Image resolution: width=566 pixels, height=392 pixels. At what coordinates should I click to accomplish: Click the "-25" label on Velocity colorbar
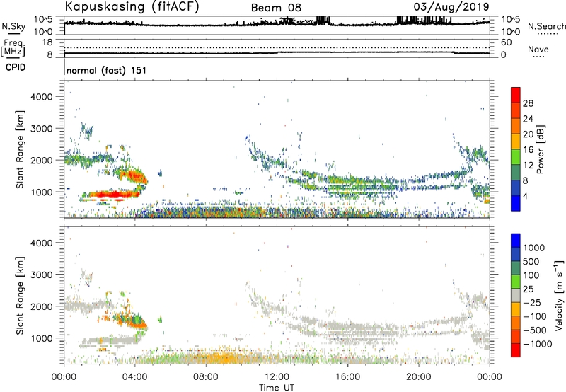pos(532,302)
